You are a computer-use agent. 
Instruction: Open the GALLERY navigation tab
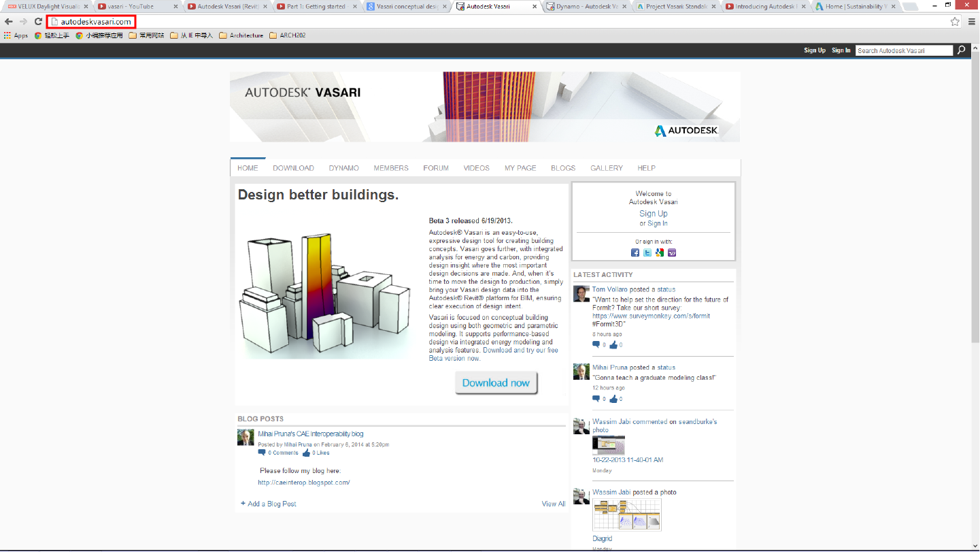pos(607,168)
